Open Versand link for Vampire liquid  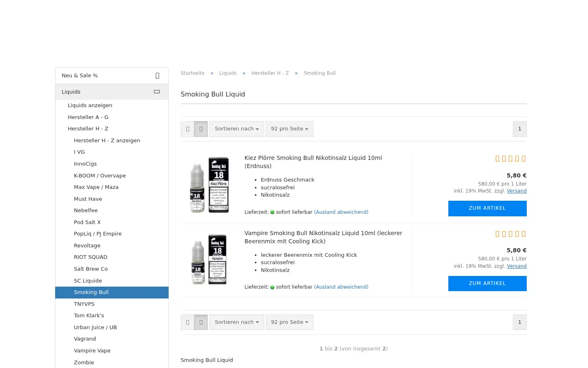pos(517,266)
